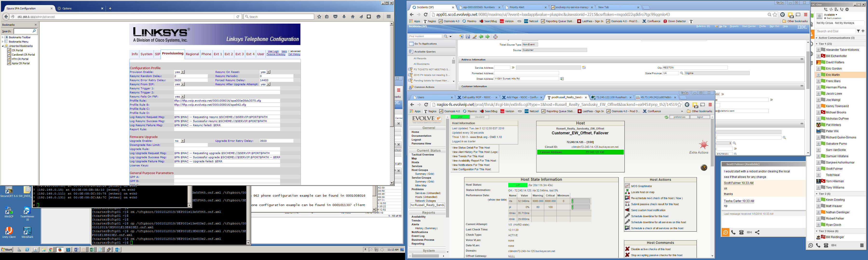Open Firefox downloads arrow icon

click(344, 17)
